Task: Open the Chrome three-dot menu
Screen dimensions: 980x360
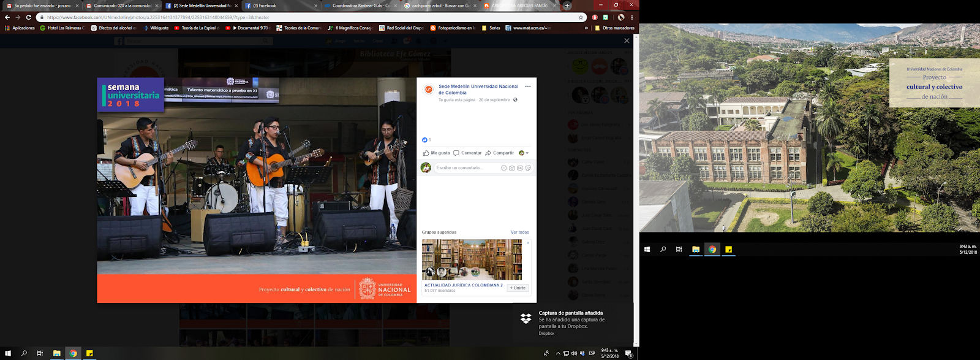Action: click(631, 17)
